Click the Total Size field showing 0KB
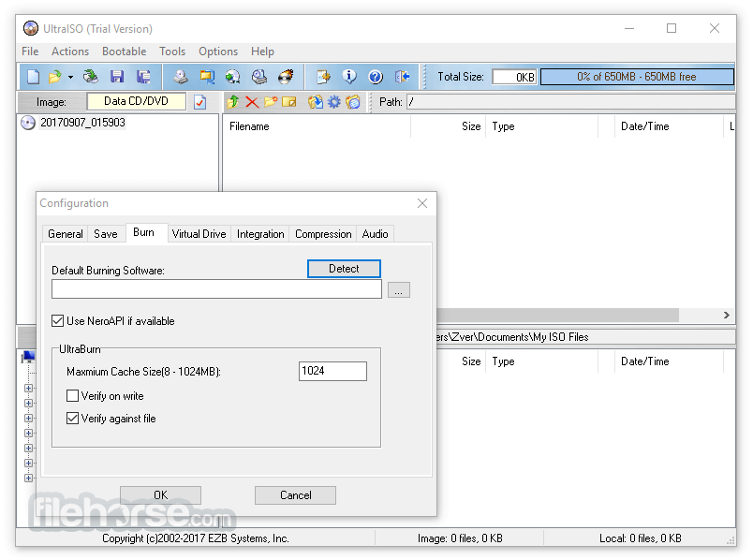753x560 pixels. (514, 77)
